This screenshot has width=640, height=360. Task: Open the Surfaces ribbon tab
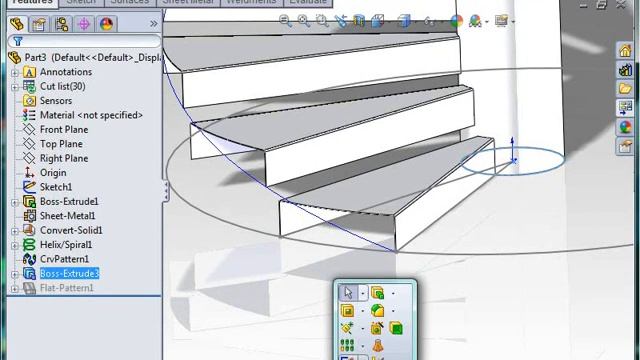[x=130, y=3]
